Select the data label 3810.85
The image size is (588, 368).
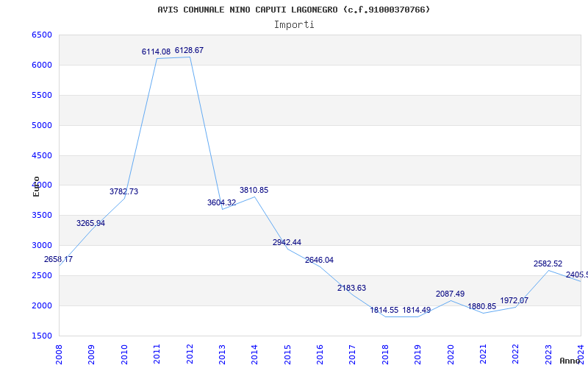pyautogui.click(x=254, y=191)
